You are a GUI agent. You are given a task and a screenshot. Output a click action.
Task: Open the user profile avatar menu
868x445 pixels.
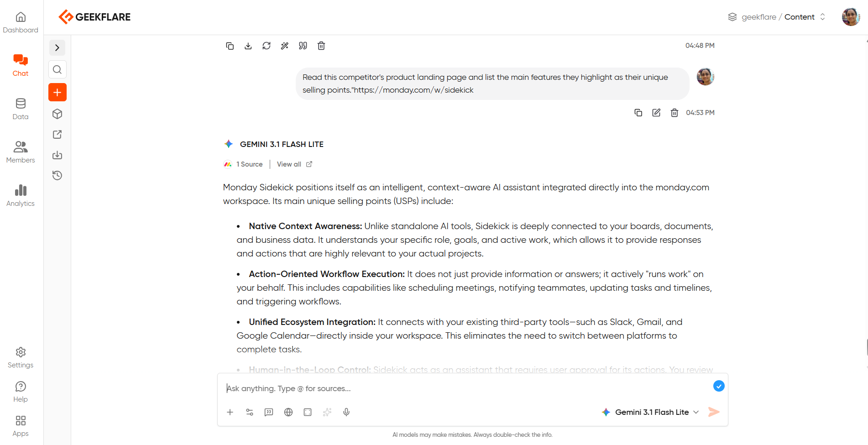click(851, 17)
